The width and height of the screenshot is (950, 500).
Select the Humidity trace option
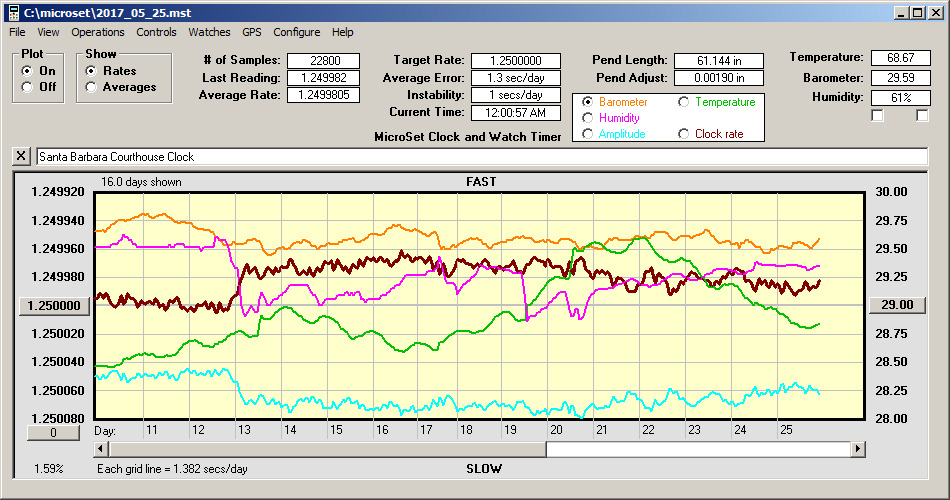click(x=588, y=118)
